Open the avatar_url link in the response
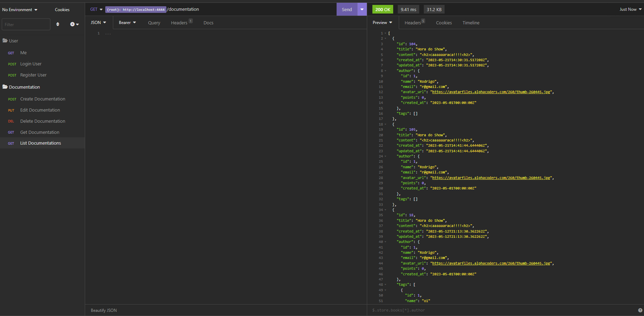This screenshot has height=316, width=644. (491, 92)
